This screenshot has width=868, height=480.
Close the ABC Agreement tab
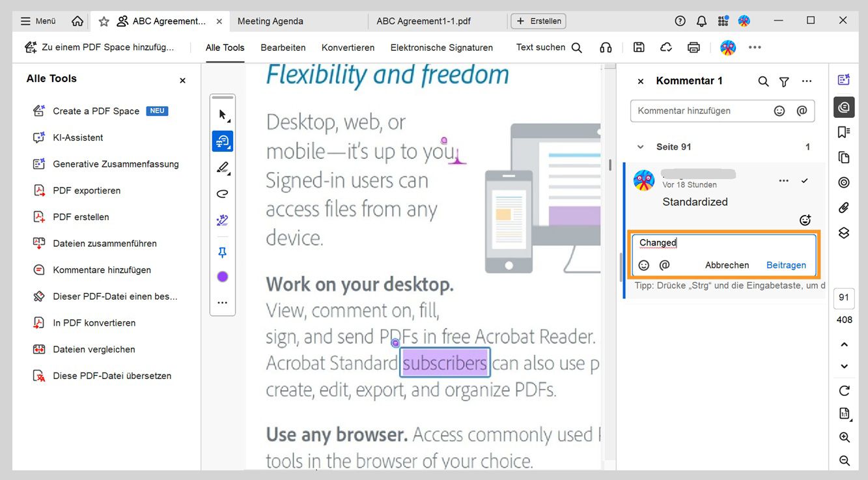pos(219,21)
